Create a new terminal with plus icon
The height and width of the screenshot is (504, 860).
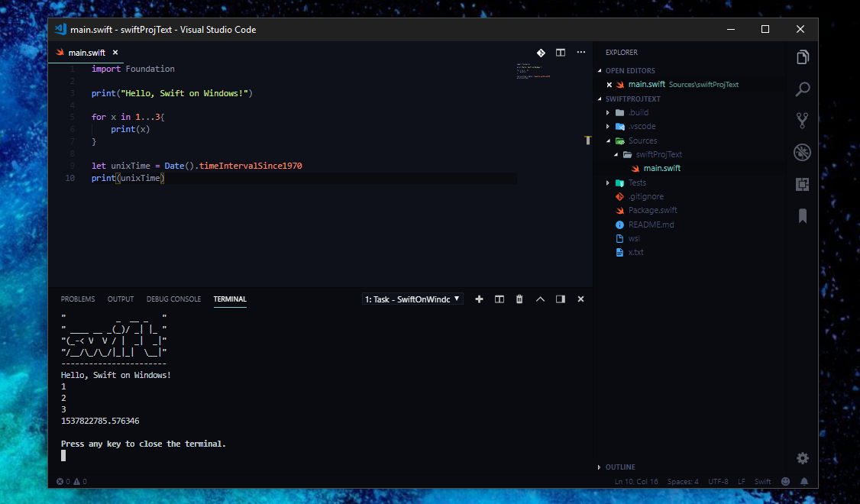(x=479, y=299)
